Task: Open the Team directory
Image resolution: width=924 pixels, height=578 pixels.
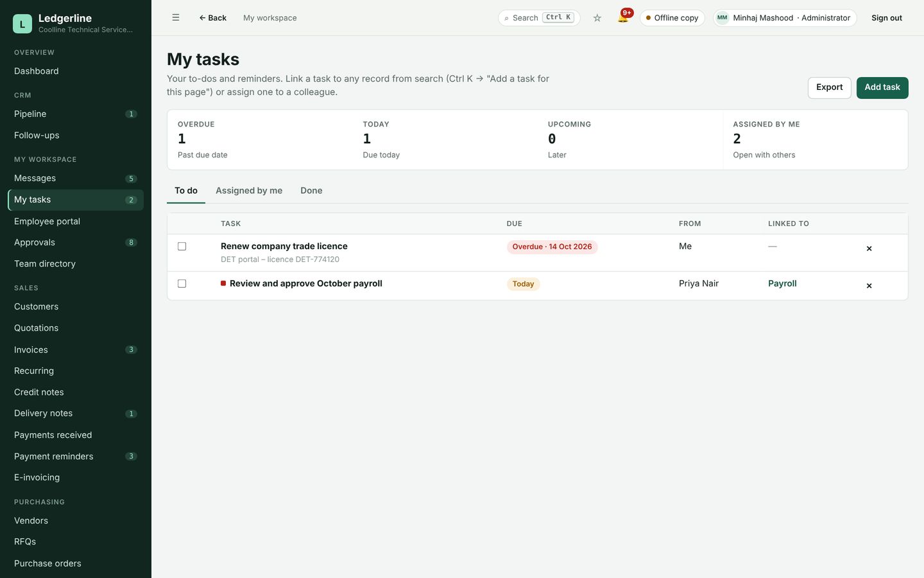Action: (76, 264)
